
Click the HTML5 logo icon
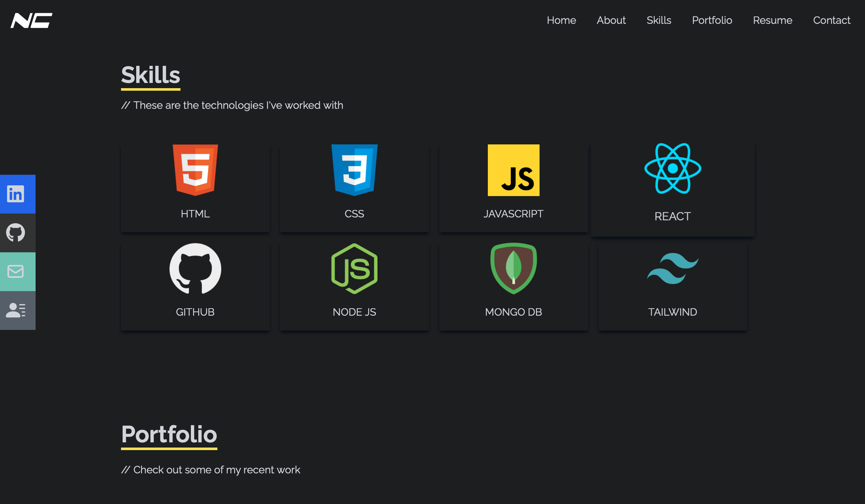point(195,170)
